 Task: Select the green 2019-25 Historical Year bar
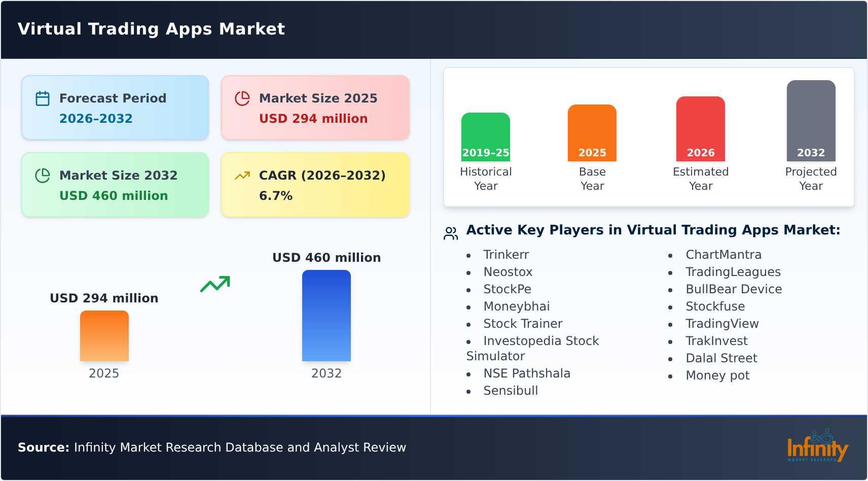click(x=486, y=137)
